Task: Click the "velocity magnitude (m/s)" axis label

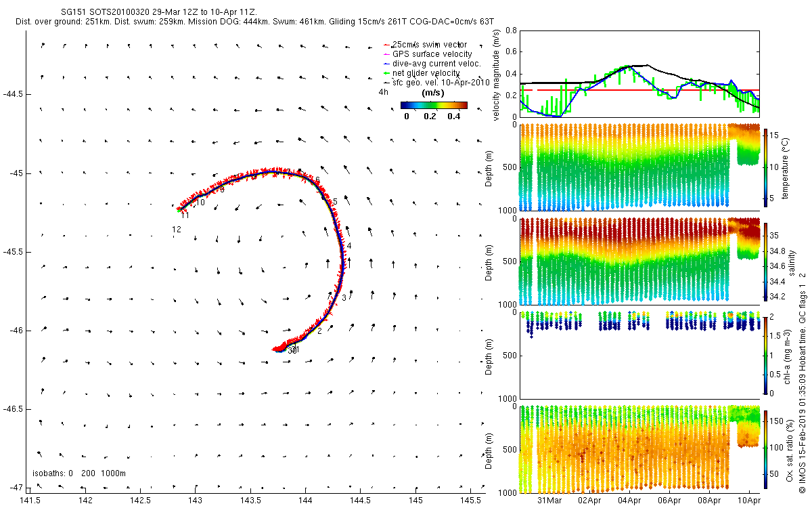Action: click(x=497, y=74)
